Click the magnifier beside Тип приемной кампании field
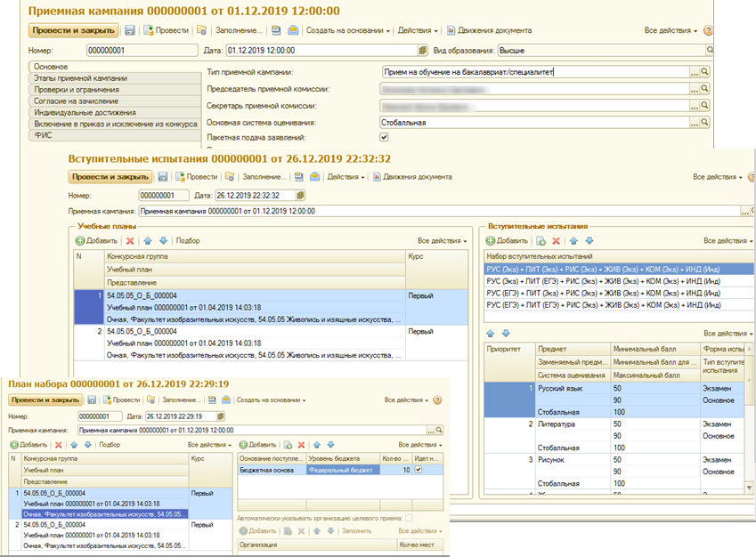This screenshot has width=756, height=557. (704, 72)
